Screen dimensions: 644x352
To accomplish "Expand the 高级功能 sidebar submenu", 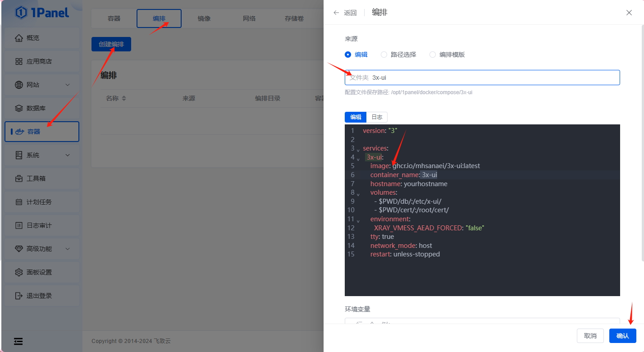I will (x=68, y=249).
